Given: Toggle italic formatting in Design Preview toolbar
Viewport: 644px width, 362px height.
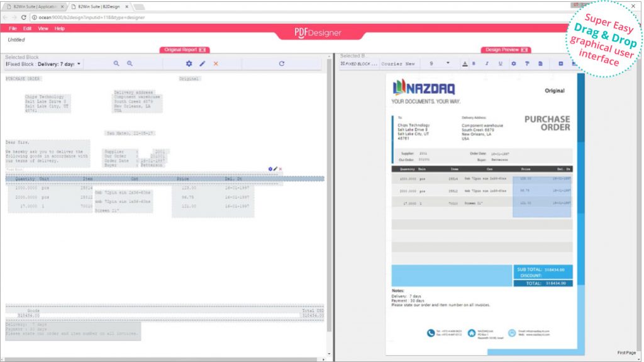Looking at the screenshot, I should click(x=487, y=64).
